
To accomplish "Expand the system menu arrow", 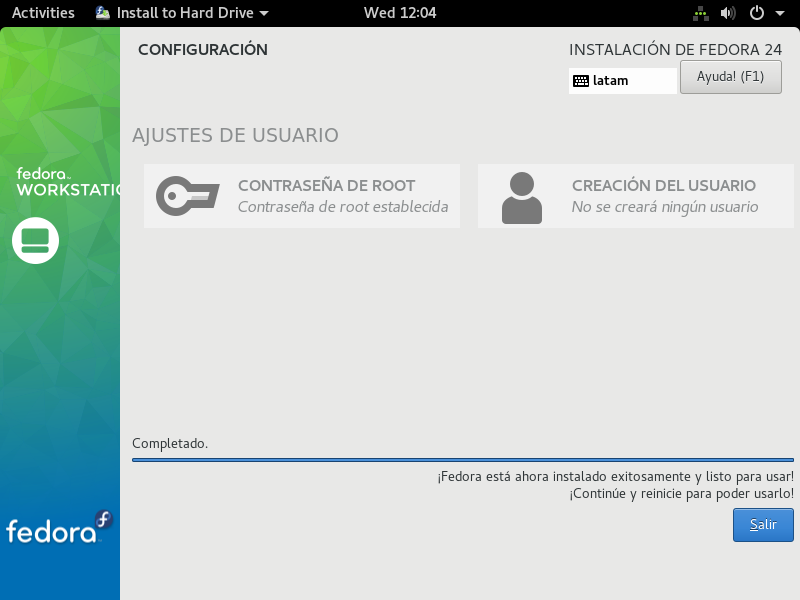I will pyautogui.click(x=780, y=13).
